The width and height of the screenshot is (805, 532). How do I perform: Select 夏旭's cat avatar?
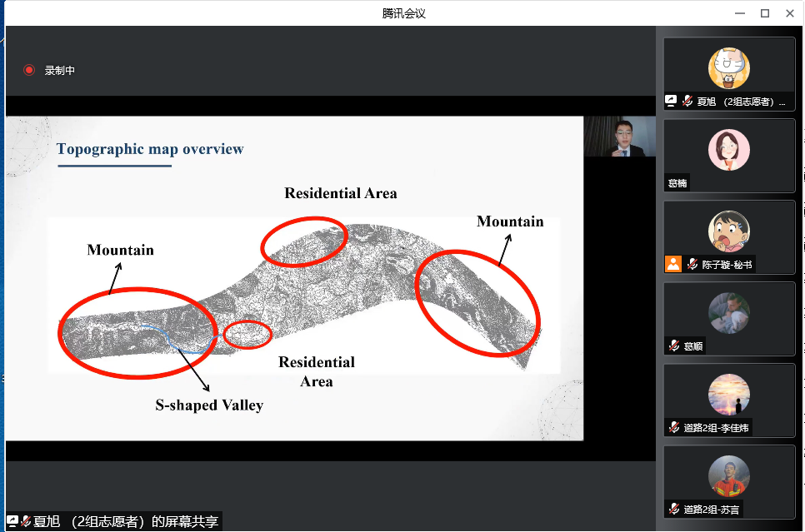point(728,68)
